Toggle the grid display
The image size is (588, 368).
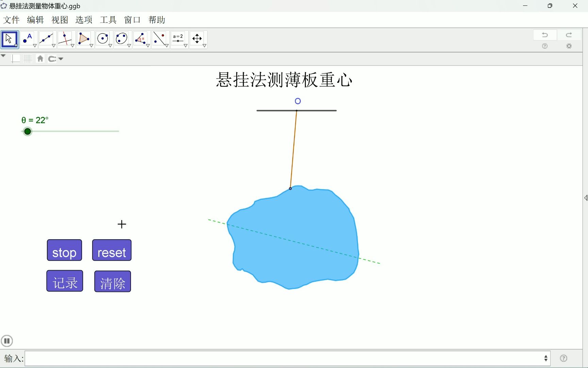click(x=28, y=58)
